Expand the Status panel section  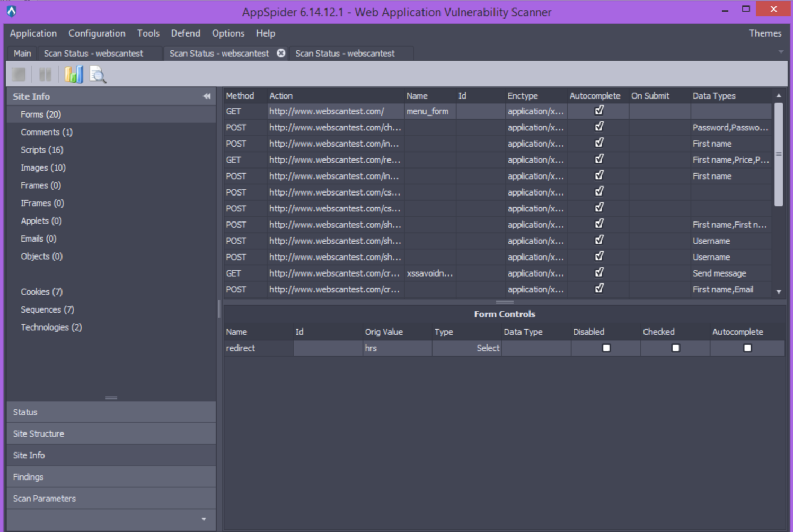(x=111, y=412)
